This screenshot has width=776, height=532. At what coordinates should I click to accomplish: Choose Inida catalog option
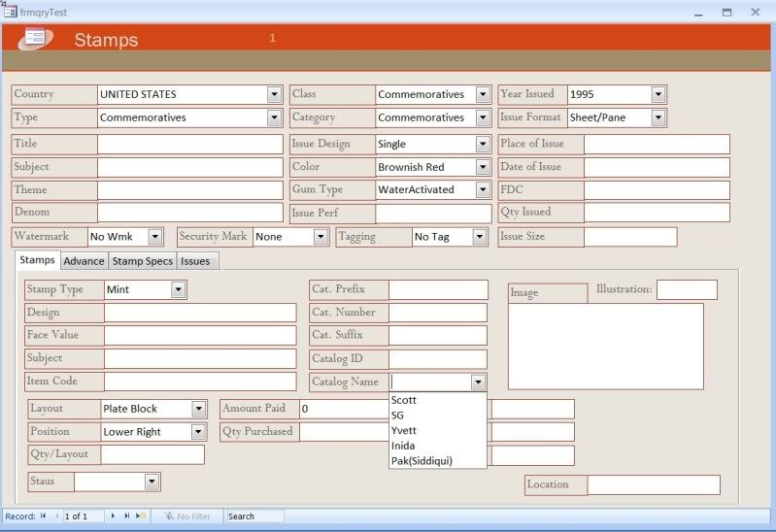[437, 446]
